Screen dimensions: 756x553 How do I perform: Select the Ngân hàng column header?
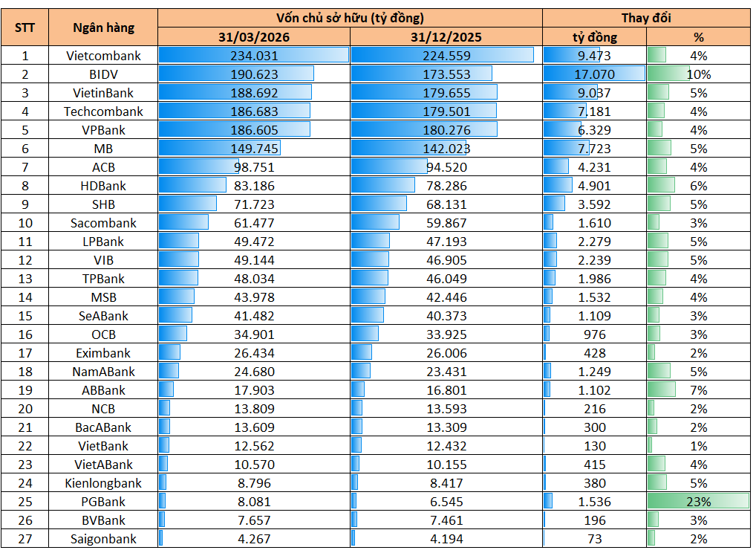point(103,28)
